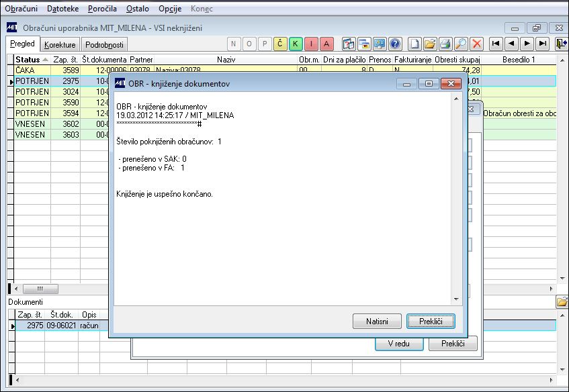
Task: Click Prekliči in the OBR knjiženje dialog
Action: tap(431, 322)
